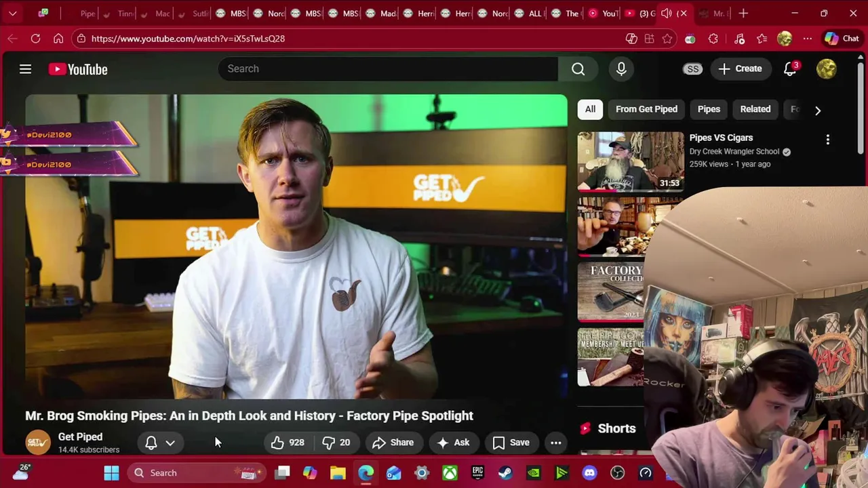Switch to the YouT browser tab
The width and height of the screenshot is (868, 488).
click(602, 14)
